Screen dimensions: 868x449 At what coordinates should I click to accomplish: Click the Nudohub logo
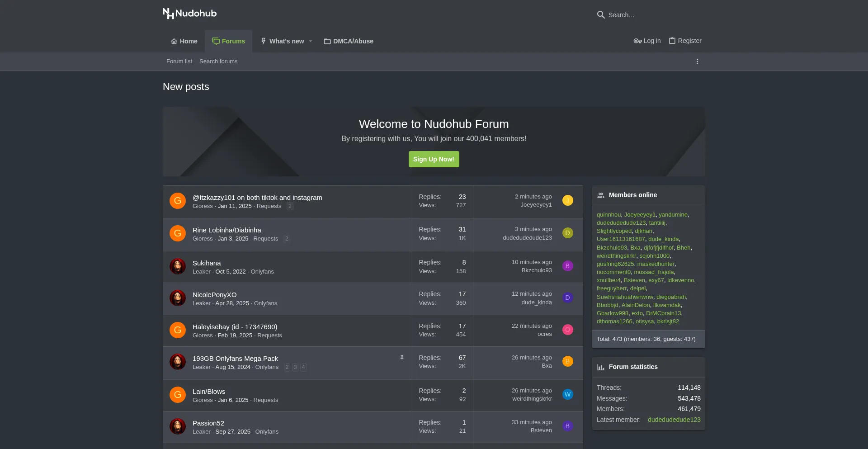tap(189, 14)
